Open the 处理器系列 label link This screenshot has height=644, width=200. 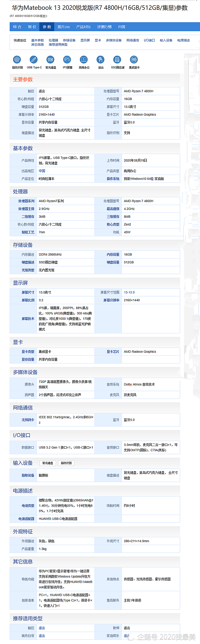(x=26, y=201)
